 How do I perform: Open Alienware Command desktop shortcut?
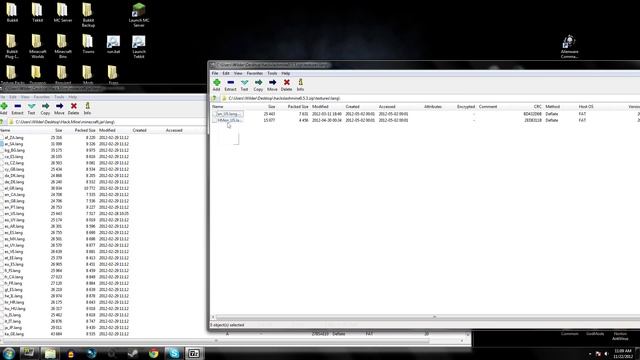pos(569,47)
